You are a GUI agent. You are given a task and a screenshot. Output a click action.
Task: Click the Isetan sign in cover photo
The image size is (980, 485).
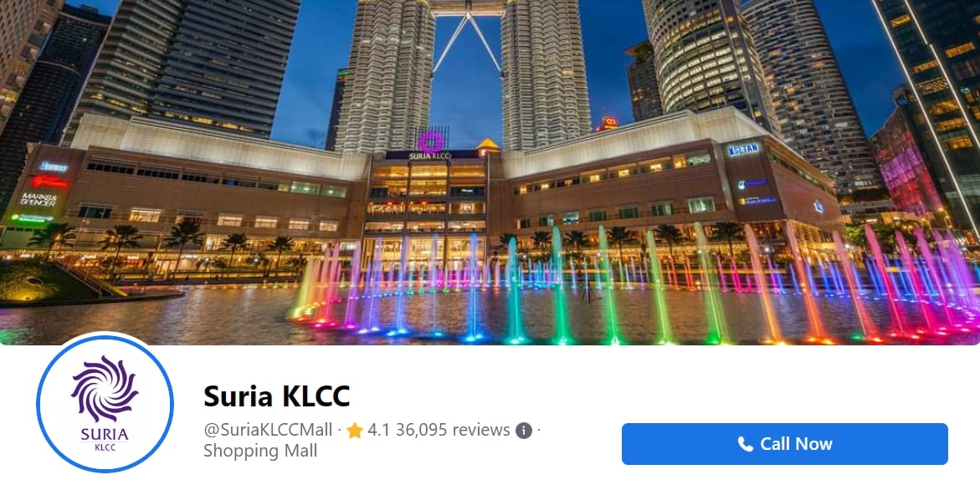743,149
